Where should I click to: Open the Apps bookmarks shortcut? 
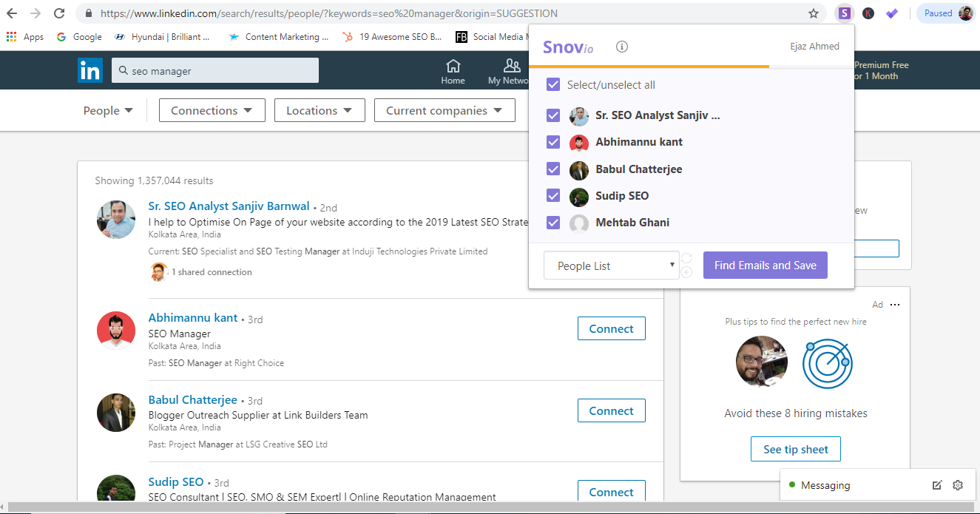(x=25, y=36)
